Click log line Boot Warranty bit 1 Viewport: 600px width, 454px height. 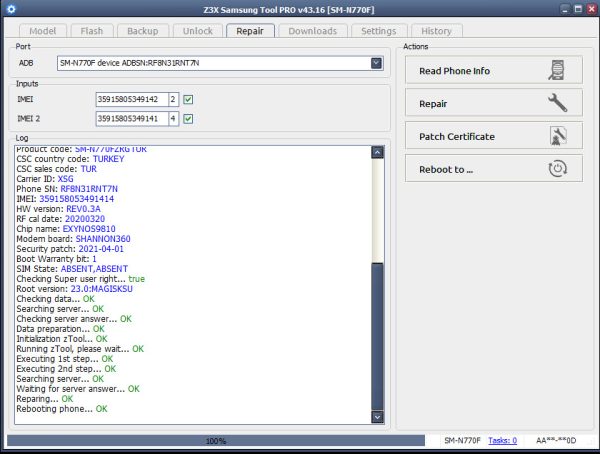point(56,259)
